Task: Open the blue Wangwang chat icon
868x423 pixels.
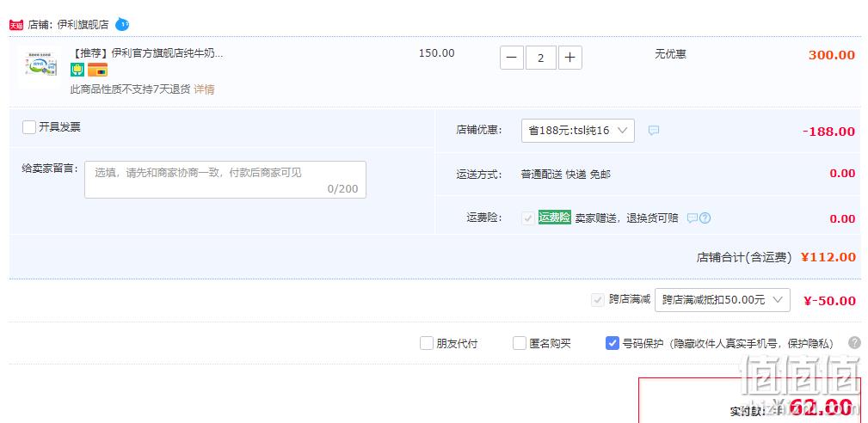Action: pos(122,24)
